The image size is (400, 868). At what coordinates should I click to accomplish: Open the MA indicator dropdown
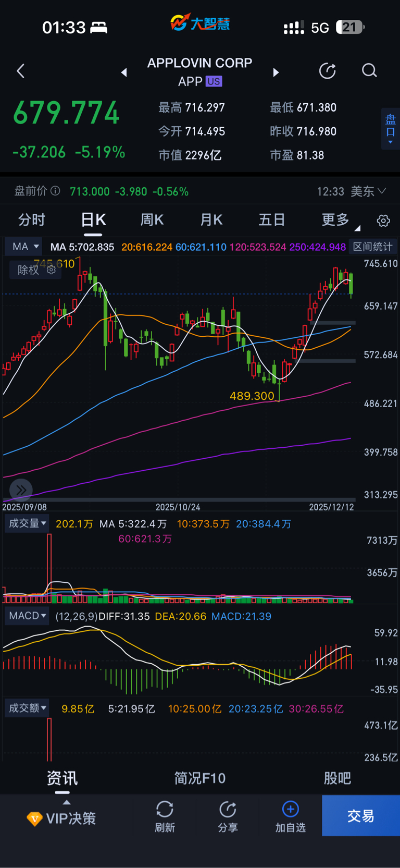tap(24, 247)
